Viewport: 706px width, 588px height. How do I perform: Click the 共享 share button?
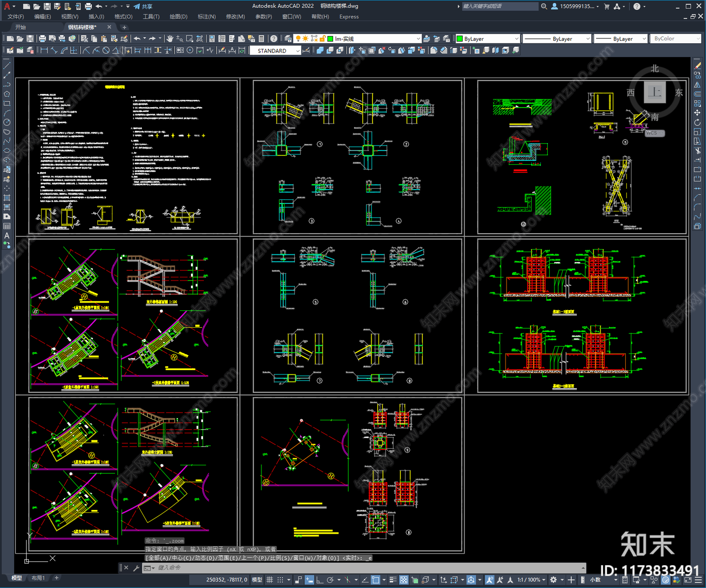143,6
